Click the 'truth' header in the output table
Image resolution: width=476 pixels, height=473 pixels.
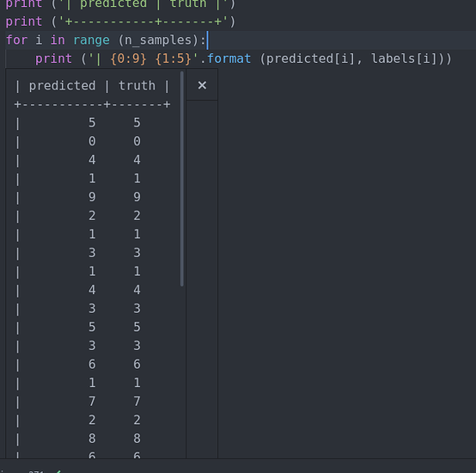(x=137, y=86)
